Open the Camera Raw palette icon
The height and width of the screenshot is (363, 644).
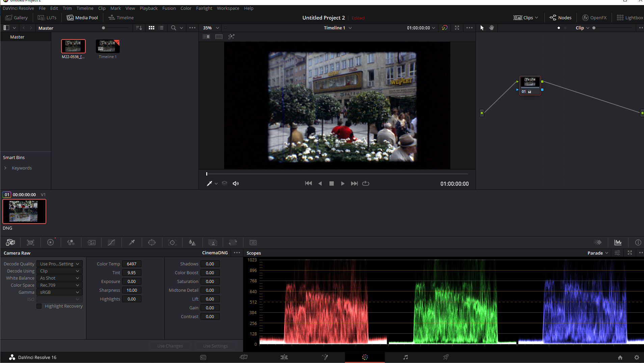pyautogui.click(x=10, y=242)
